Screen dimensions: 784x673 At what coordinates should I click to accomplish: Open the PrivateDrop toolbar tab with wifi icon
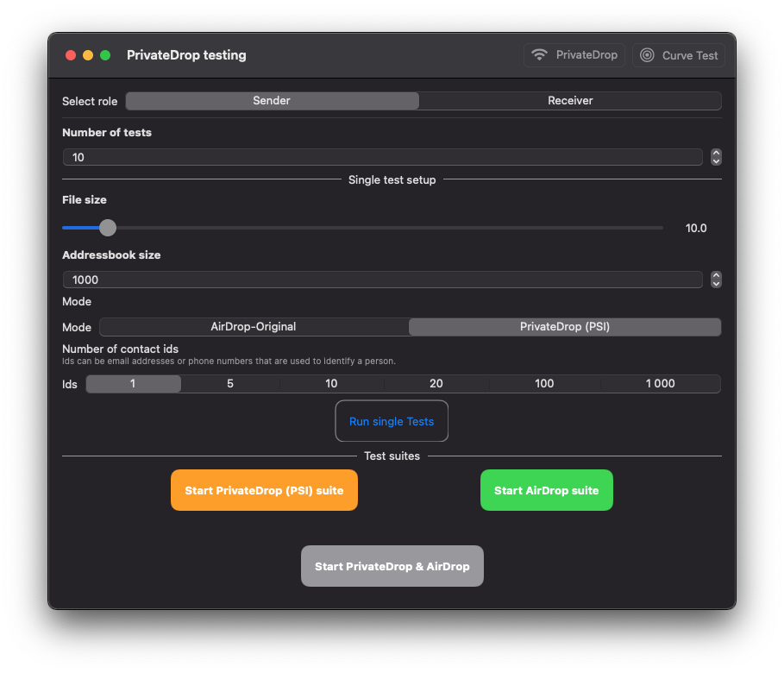(x=574, y=55)
